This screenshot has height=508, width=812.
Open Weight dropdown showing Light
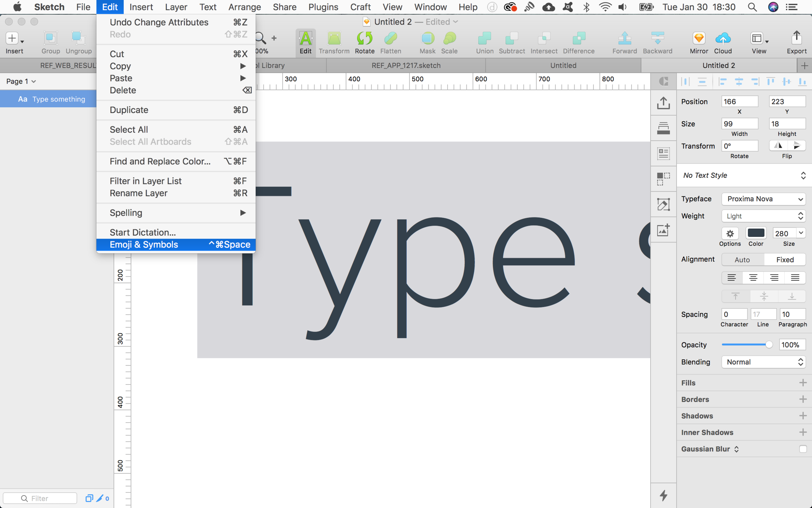[763, 216]
